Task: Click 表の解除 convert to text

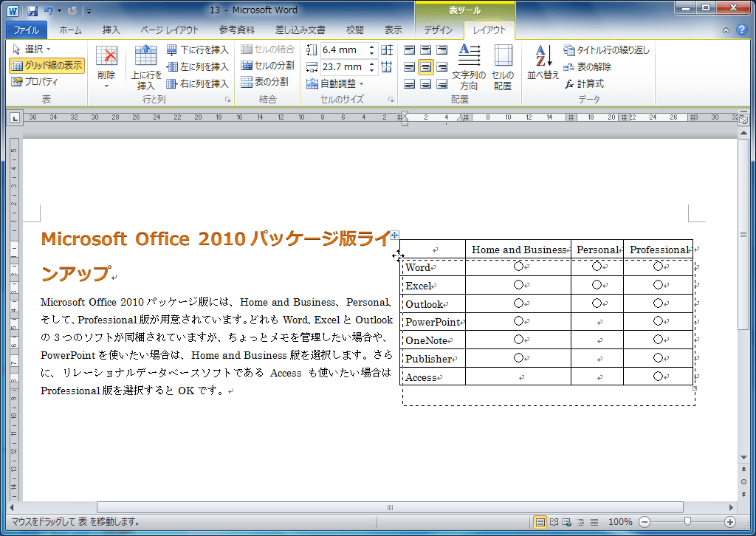Action: pos(588,66)
